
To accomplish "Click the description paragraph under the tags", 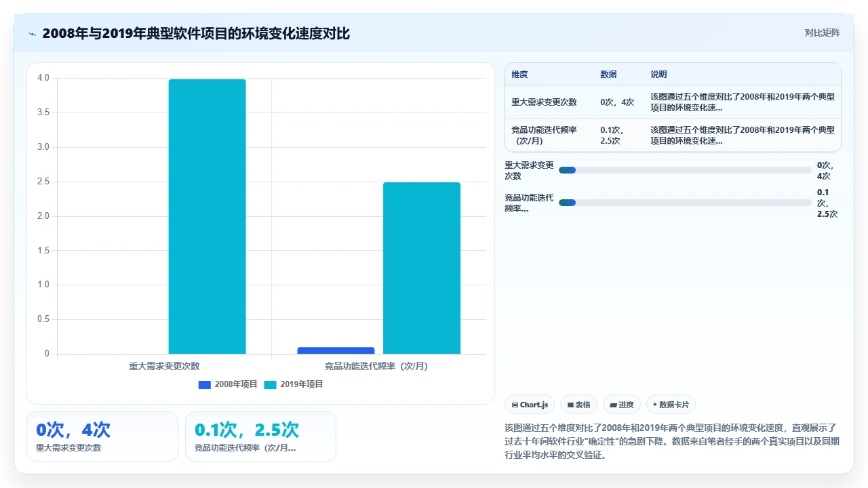I will pos(673,442).
